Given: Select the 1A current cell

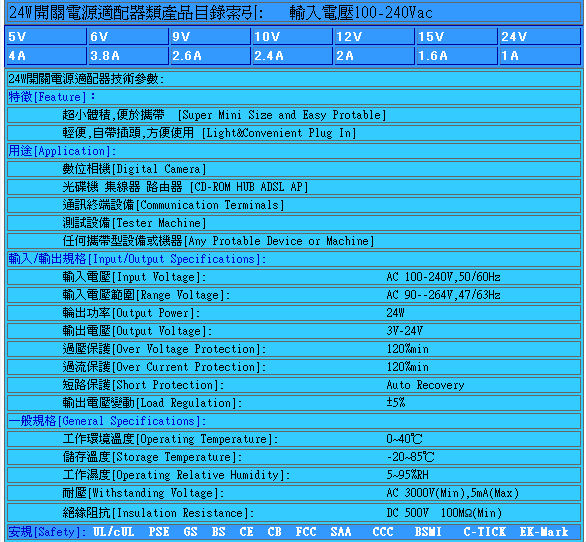Looking at the screenshot, I should coord(540,56).
